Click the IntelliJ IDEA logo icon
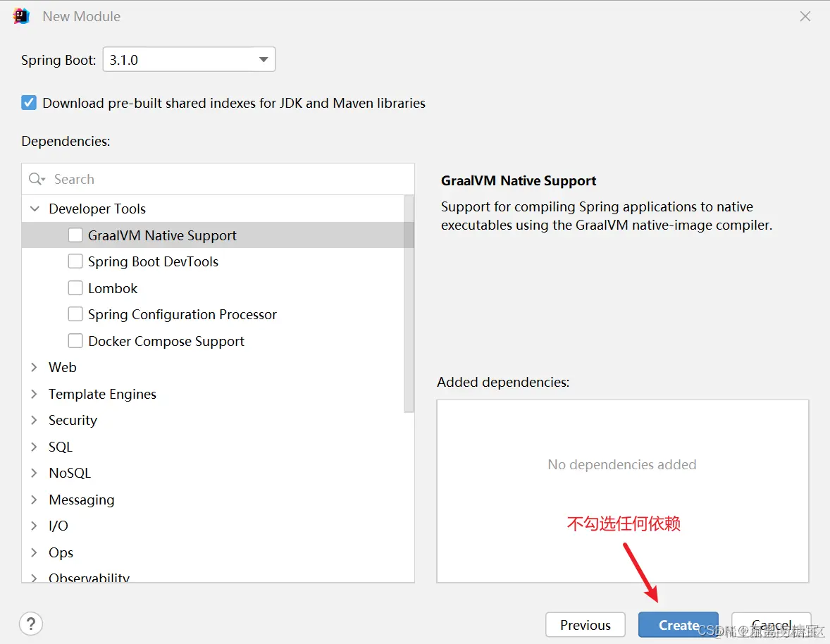Screen dimensions: 830x644 point(21,16)
